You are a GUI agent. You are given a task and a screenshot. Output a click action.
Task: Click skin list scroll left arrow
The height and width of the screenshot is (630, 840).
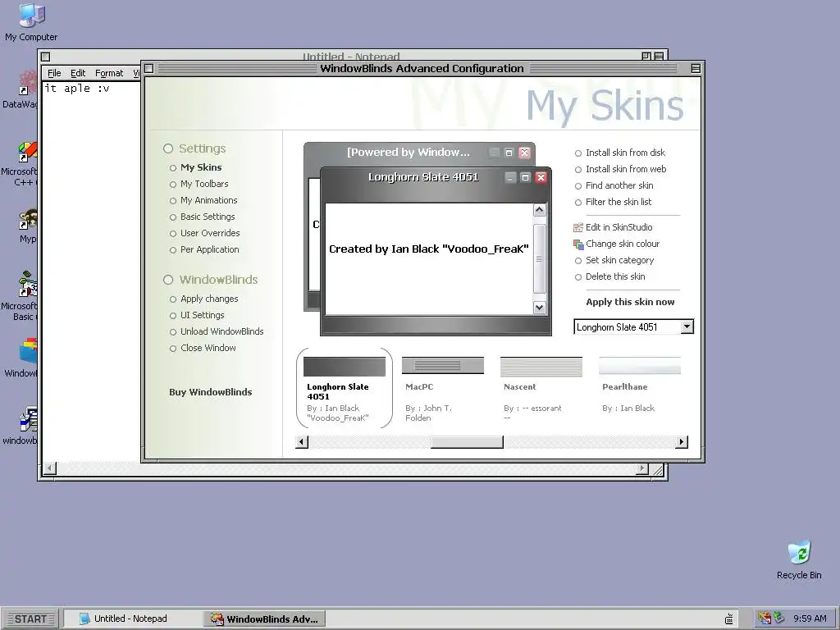pos(302,442)
